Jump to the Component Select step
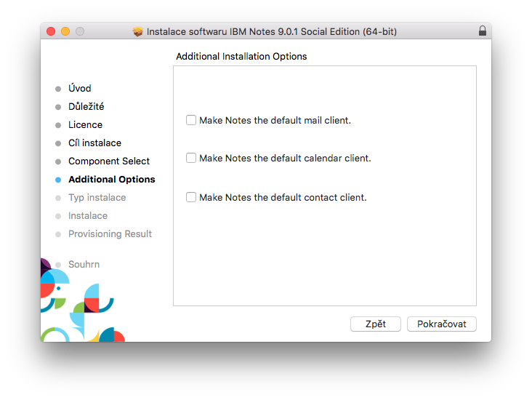The height and width of the screenshot is (400, 532). (x=109, y=161)
